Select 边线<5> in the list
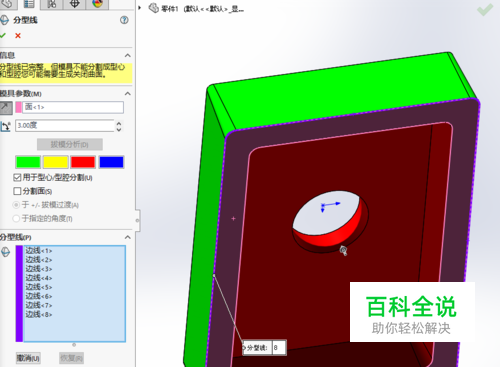Viewport: 500px width, 367px height. pyautogui.click(x=39, y=287)
